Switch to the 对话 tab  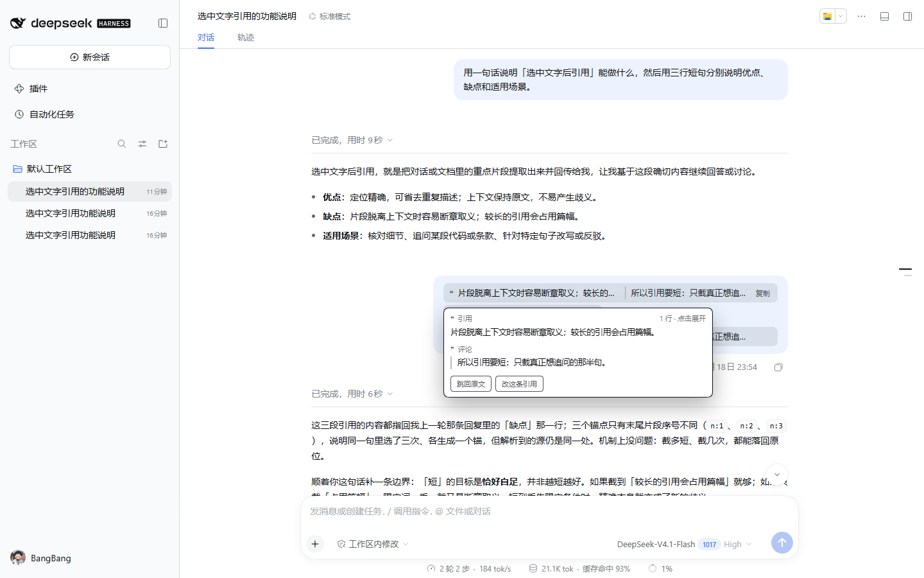(206, 37)
